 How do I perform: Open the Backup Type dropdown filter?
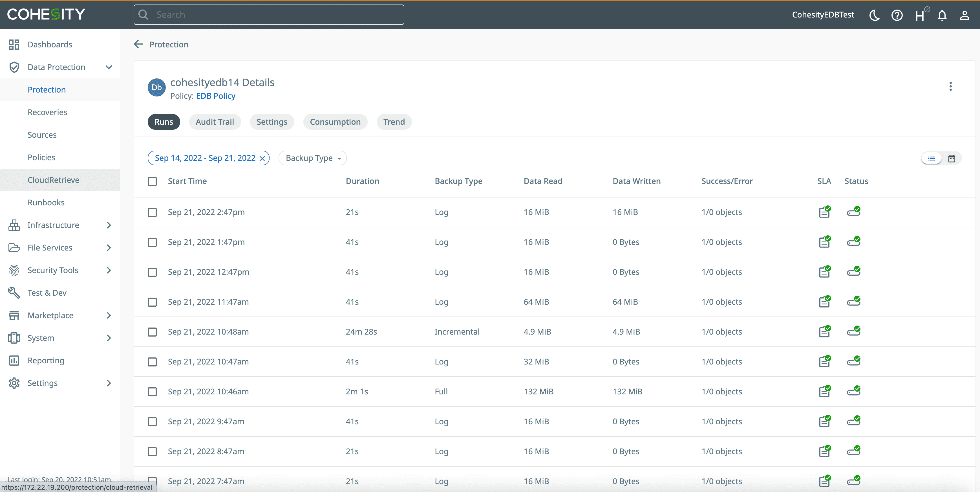[312, 158]
